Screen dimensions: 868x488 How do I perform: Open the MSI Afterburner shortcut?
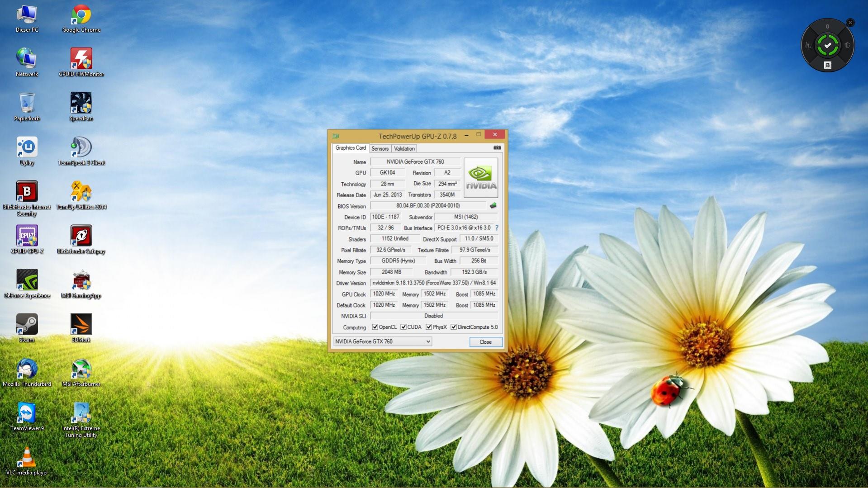pos(81,372)
